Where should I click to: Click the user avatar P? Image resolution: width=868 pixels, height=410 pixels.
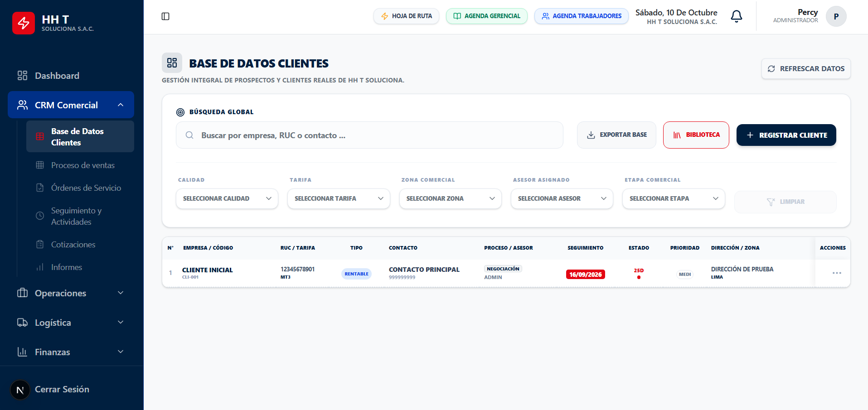tap(836, 16)
